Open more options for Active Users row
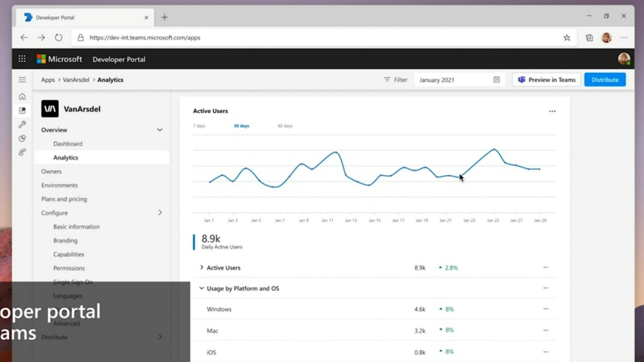The height and width of the screenshot is (362, 644). pyautogui.click(x=546, y=267)
